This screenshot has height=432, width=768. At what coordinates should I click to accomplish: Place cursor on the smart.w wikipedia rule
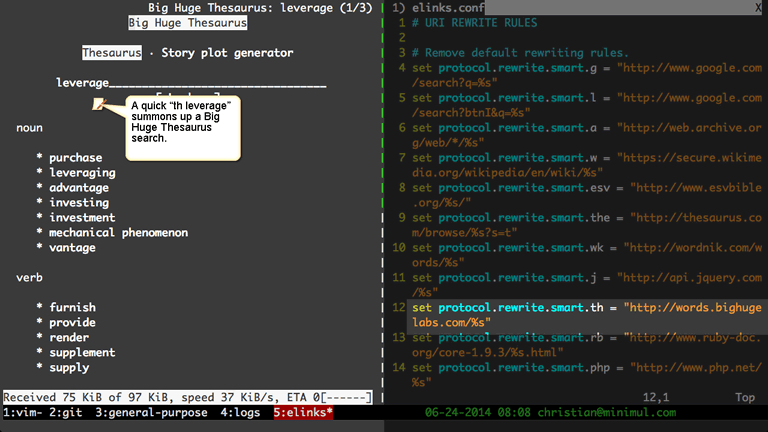click(x=587, y=165)
